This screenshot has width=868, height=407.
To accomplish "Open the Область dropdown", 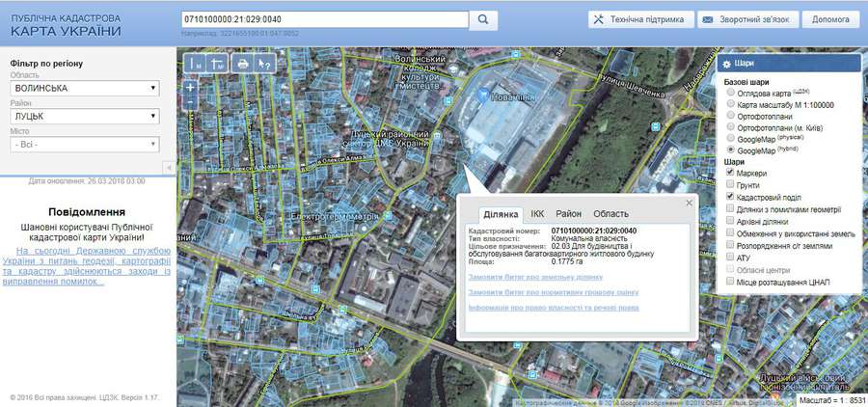I will (84, 88).
